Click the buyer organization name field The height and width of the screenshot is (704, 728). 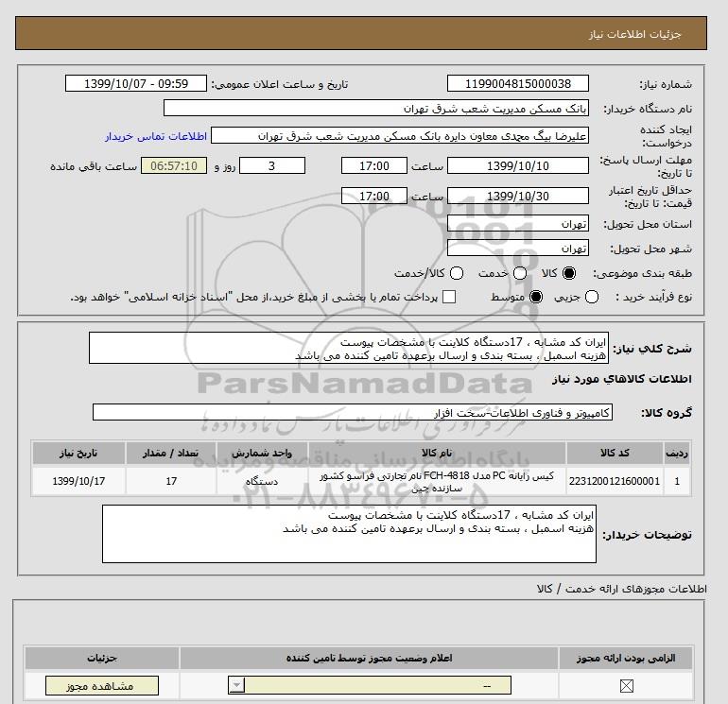376,108
